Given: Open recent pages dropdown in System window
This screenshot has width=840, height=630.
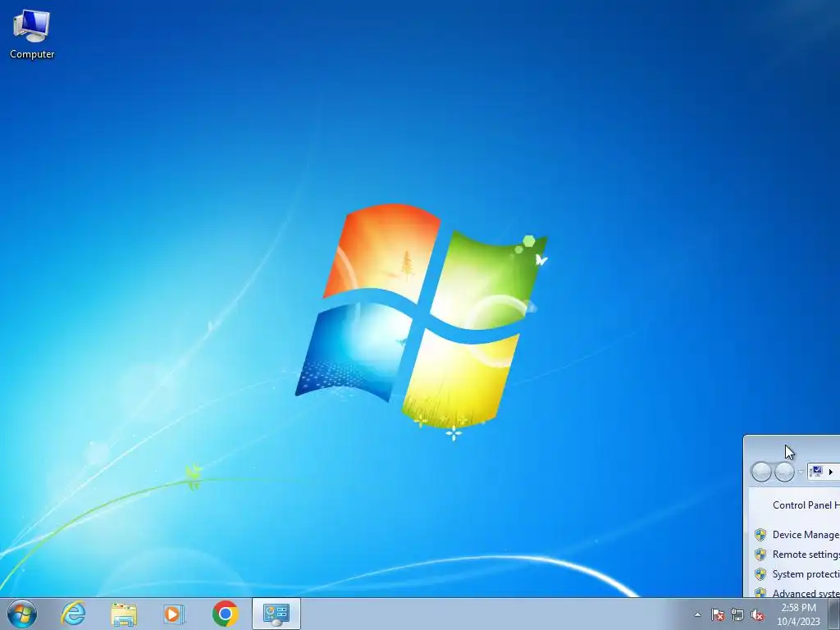Looking at the screenshot, I should coord(801,472).
